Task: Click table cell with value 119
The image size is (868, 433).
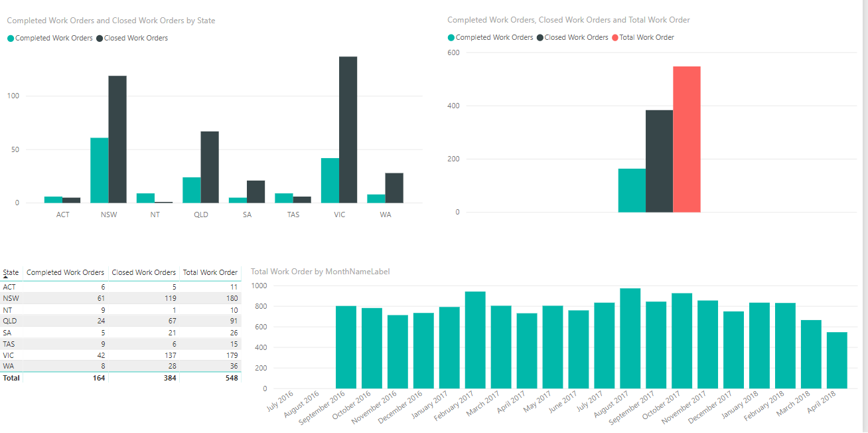Action: 170,298
